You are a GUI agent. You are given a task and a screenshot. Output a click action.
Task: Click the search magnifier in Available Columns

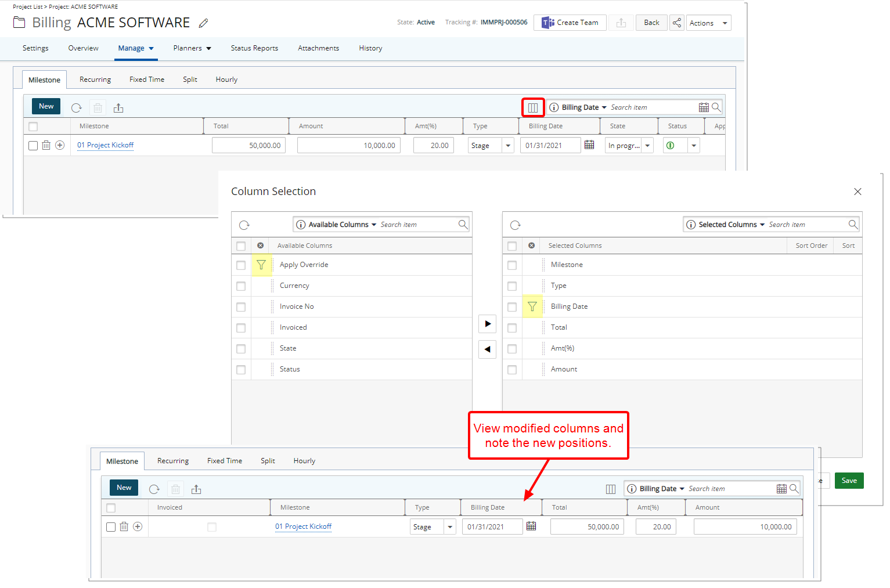[x=463, y=225]
